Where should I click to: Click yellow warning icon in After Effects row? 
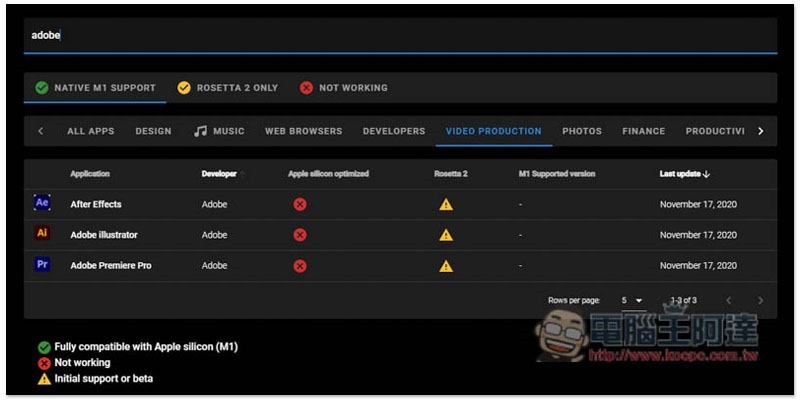click(x=446, y=204)
